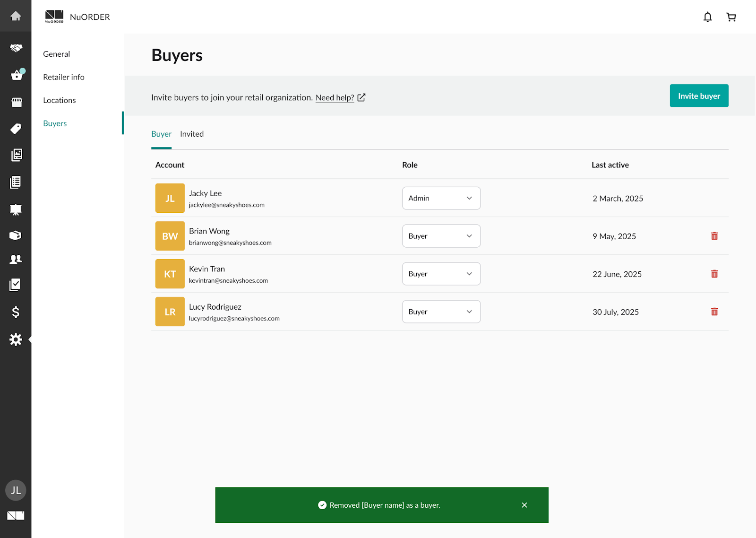This screenshot has height=538, width=756.
Task: Open the Need help? link
Action: (335, 97)
